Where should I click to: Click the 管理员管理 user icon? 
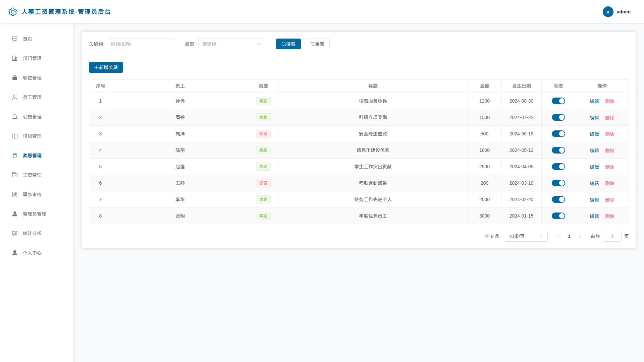pyautogui.click(x=15, y=214)
